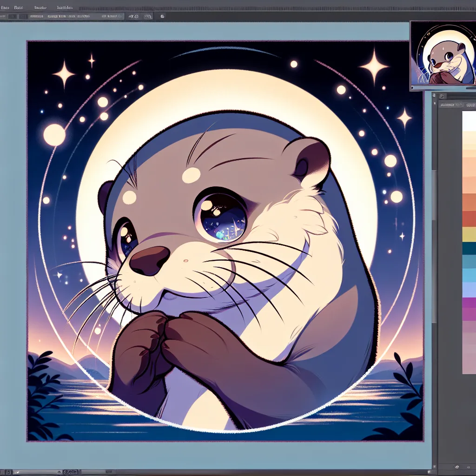This screenshot has height=476, width=476.
Task: Click the panel icon above the color palette
Action: point(443,96)
